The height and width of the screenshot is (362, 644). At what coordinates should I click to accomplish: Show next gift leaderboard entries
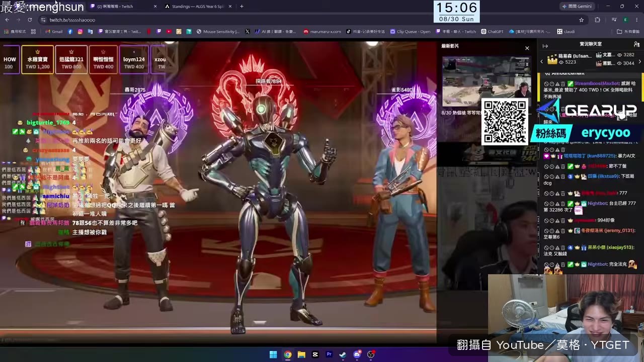pos(640,61)
